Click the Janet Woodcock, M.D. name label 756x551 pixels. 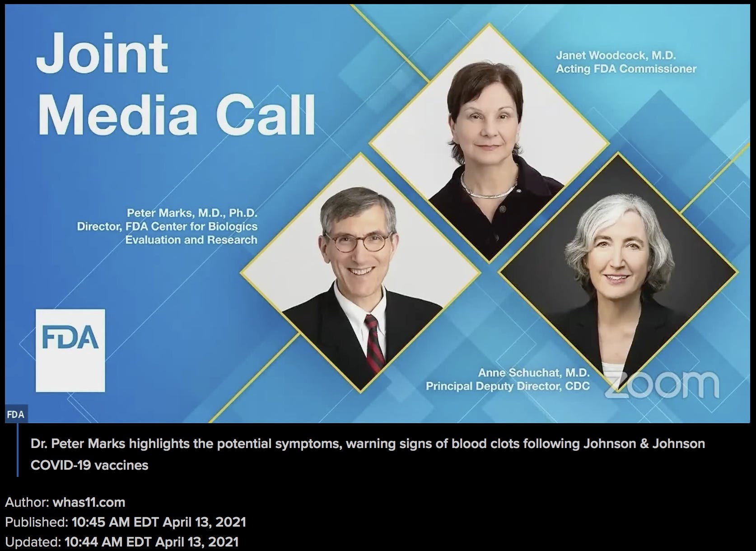(x=616, y=56)
